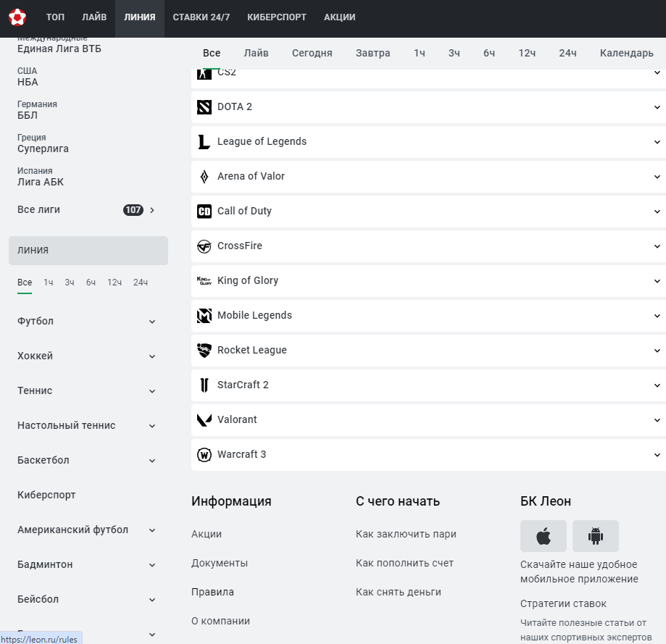Click the Warcraft 3 icon
This screenshot has height=644, width=666.
coord(204,455)
